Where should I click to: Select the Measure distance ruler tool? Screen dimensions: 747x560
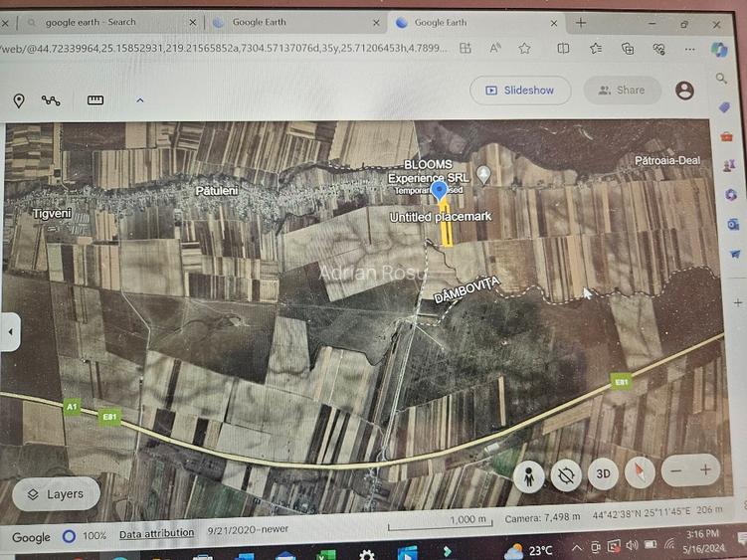click(x=95, y=100)
